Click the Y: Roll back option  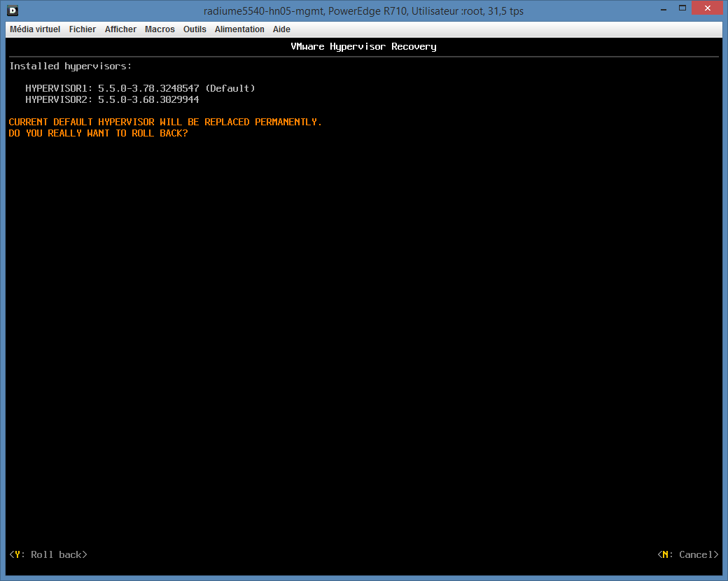(48, 554)
